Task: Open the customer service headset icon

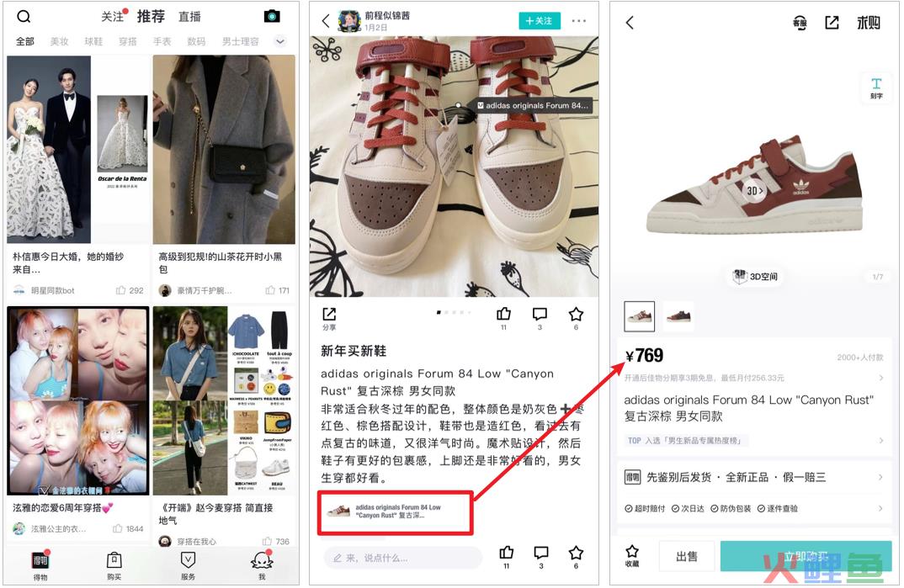Action: pyautogui.click(x=800, y=23)
